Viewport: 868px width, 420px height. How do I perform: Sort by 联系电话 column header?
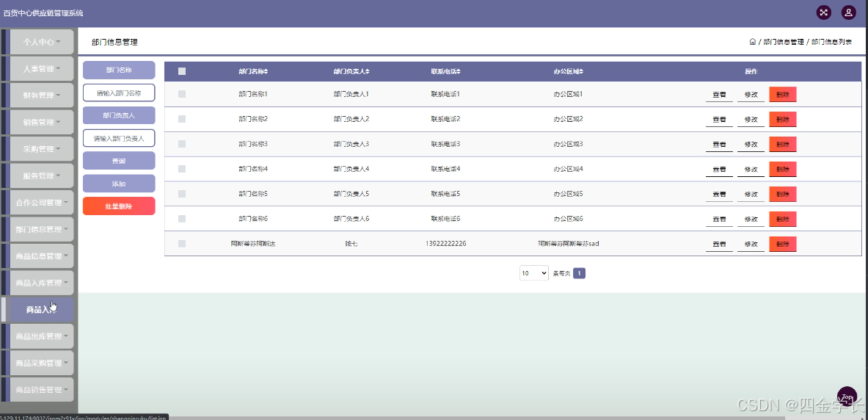445,71
